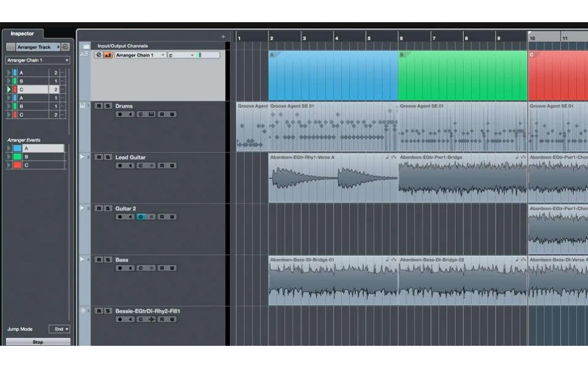
Task: Select blue arranger part A on timeline
Action: (x=333, y=75)
